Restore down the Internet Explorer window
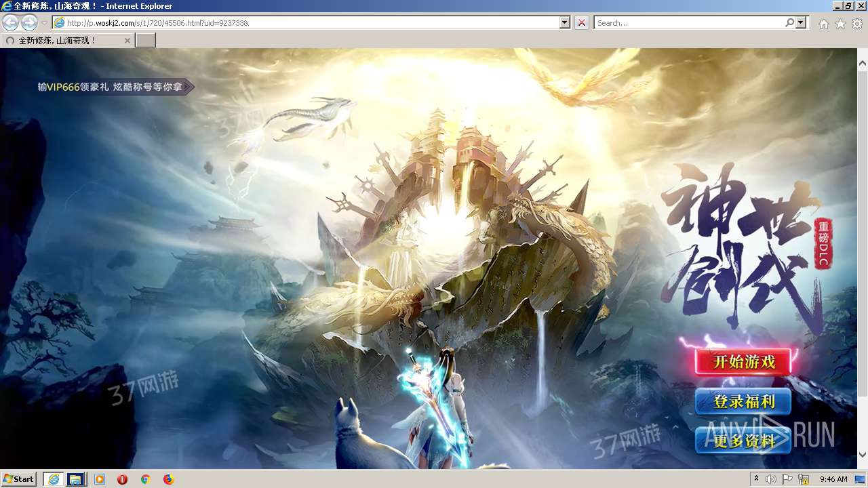 [848, 5]
